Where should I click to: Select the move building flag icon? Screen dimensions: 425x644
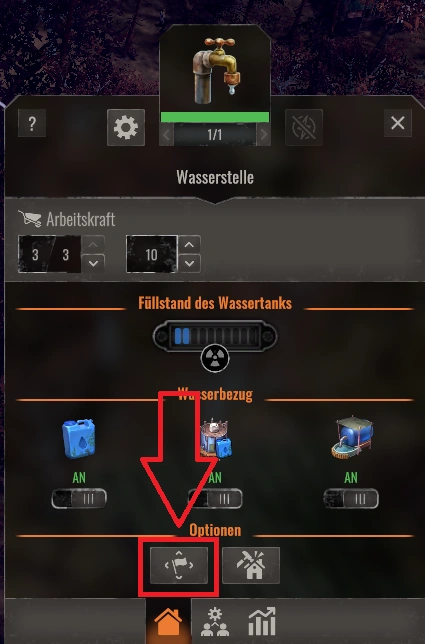[x=179, y=565]
